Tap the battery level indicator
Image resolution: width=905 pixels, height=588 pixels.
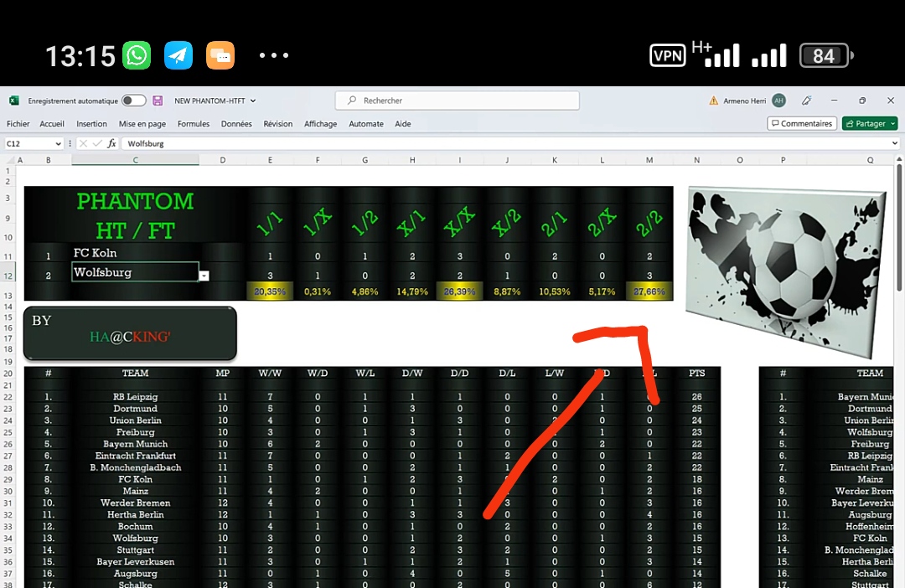(x=826, y=55)
